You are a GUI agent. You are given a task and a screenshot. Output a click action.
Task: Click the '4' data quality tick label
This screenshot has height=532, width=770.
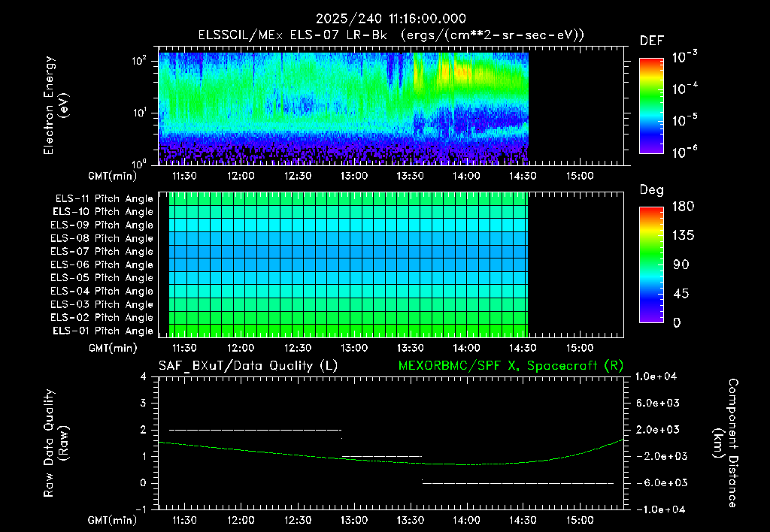point(144,377)
